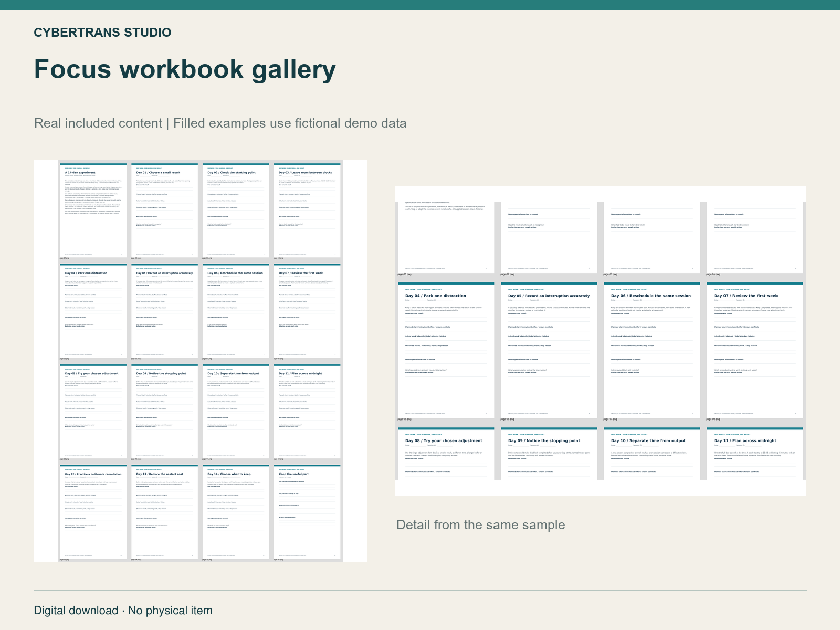
Task: Choose the 'Day 14 / Choose what to keep' page
Action: point(236,512)
